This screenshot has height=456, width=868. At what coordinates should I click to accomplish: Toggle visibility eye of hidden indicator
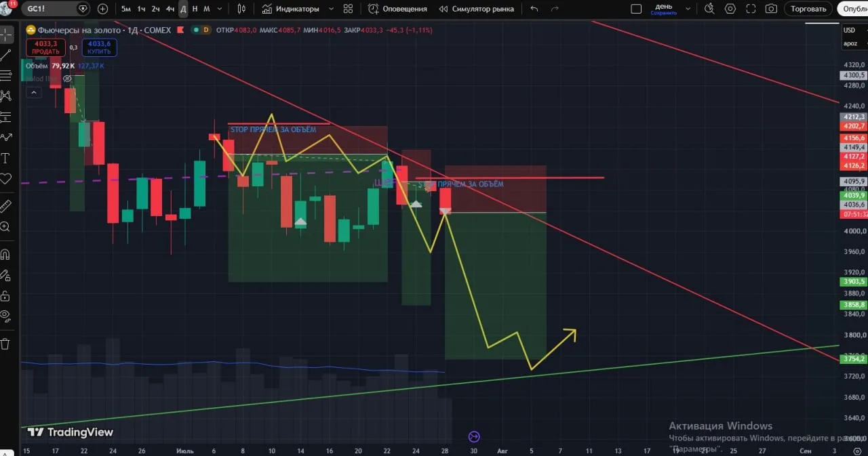pos(67,79)
